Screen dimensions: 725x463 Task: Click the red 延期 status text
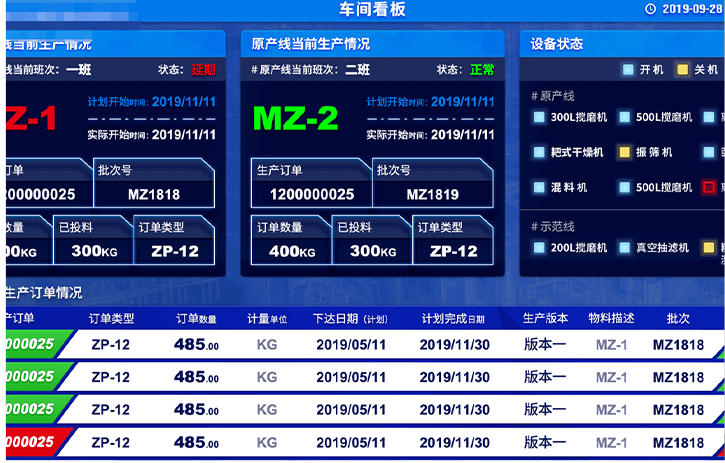203,70
